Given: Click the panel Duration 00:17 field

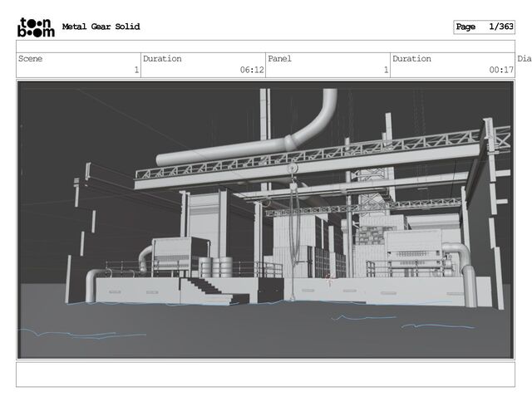Looking at the screenshot, I should point(452,65).
